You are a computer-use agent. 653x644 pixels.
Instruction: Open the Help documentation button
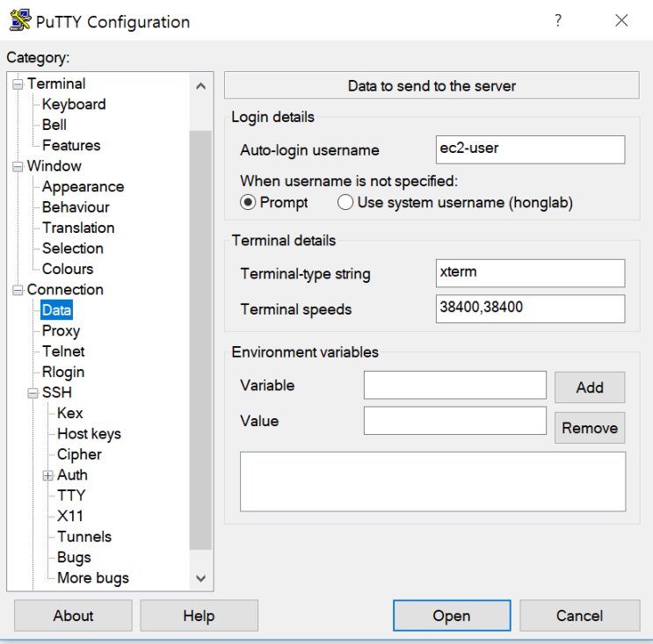pyautogui.click(x=200, y=616)
